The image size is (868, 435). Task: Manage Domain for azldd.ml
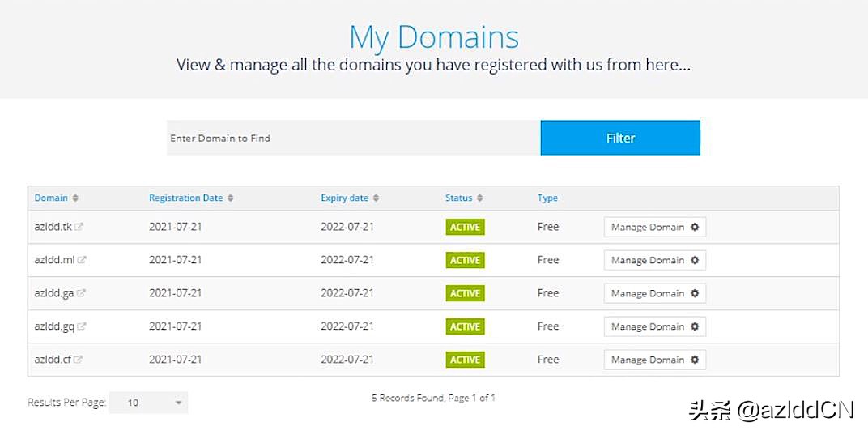pyautogui.click(x=655, y=261)
